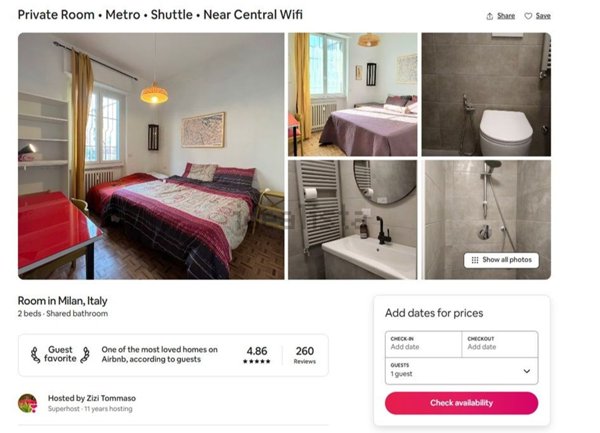Click the five-star rating under 4.86

tap(256, 361)
